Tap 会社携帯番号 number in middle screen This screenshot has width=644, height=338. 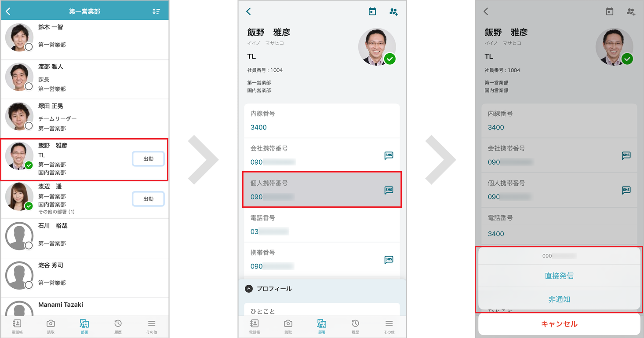273,162
